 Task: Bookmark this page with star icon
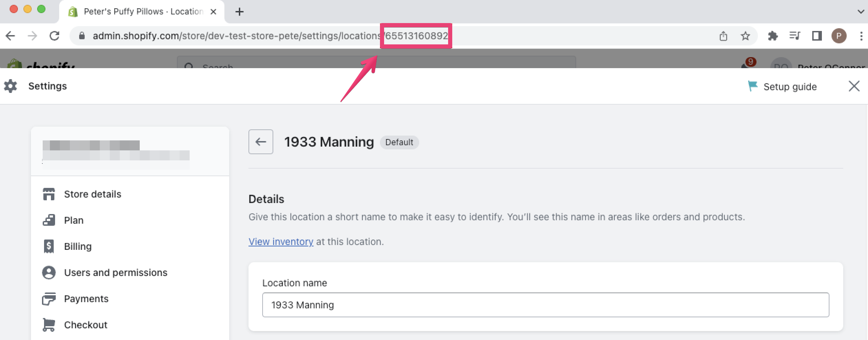coord(745,36)
